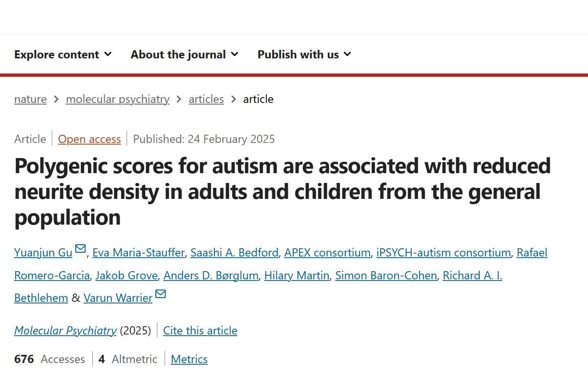Viewport: 588px width, 381px height.
Task: Navigate to the articles breadcrumb
Action: [x=206, y=99]
